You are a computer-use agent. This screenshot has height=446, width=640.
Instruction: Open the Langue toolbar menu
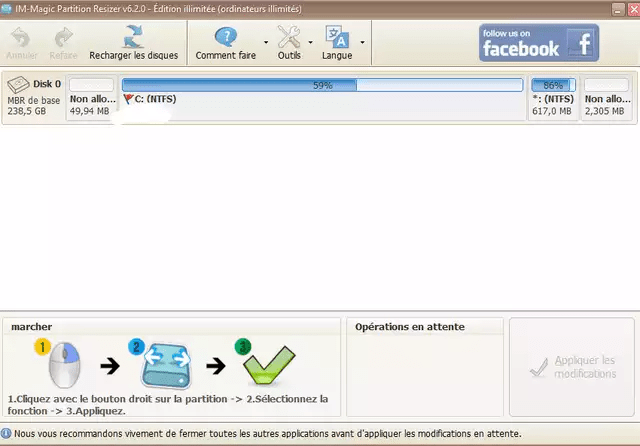[337, 37]
